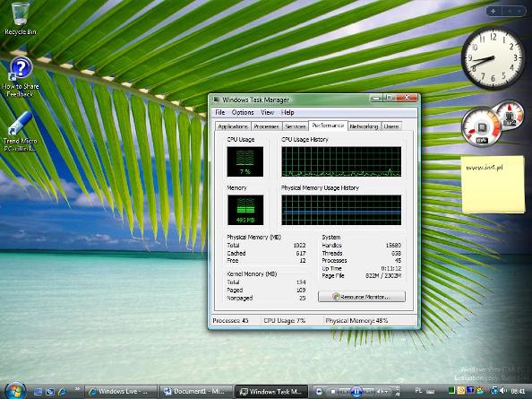Switch to the Users tab
The width and height of the screenshot is (532, 399).
pyautogui.click(x=391, y=126)
